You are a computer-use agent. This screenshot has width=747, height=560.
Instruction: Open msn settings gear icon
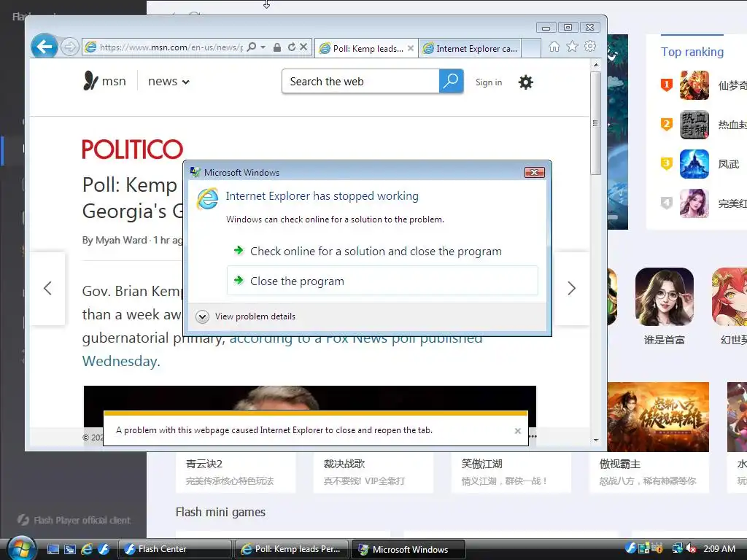coord(525,82)
